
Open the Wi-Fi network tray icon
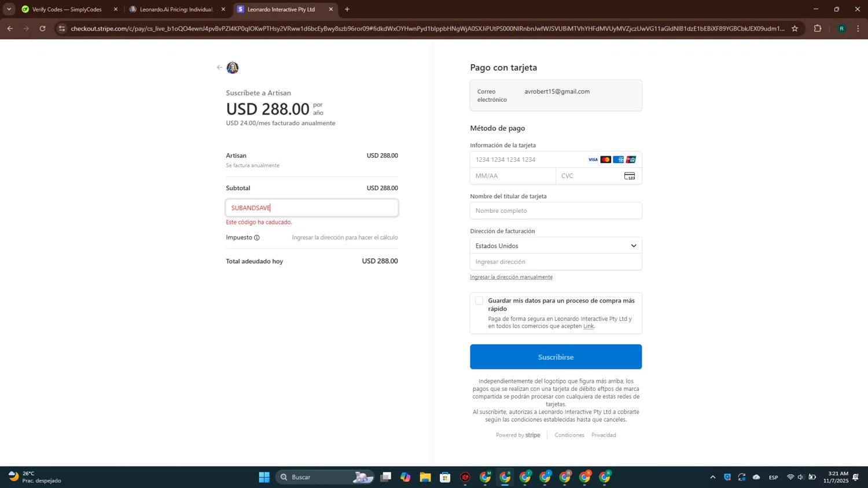pos(790,477)
